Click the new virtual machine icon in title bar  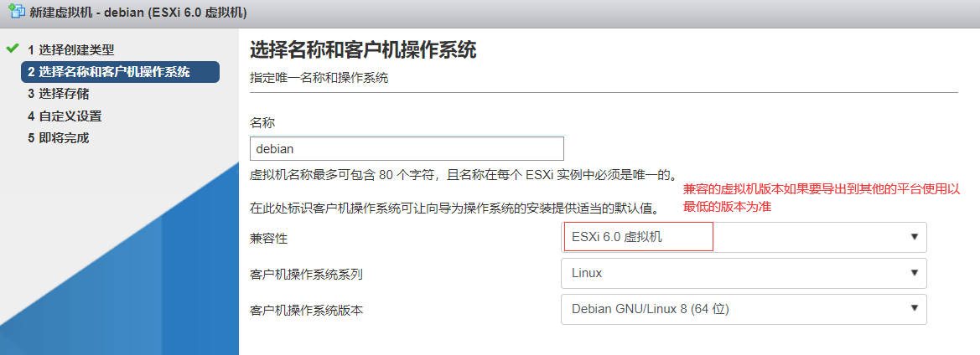pyautogui.click(x=14, y=14)
